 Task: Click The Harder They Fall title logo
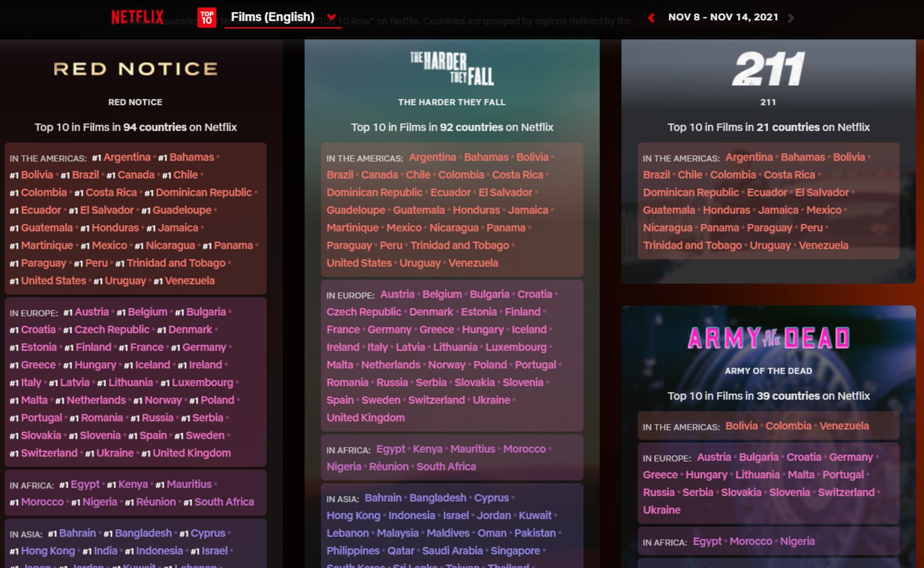(452, 68)
